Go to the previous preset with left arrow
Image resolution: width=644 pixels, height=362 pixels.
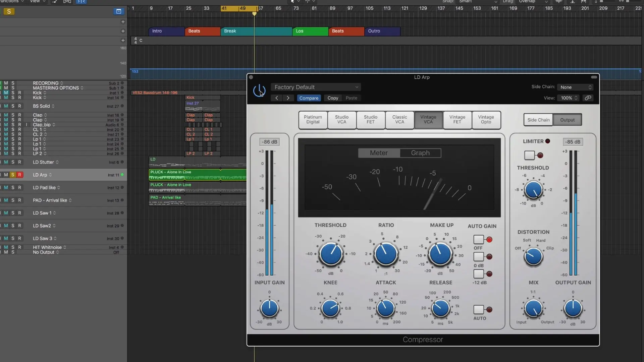pos(277,98)
